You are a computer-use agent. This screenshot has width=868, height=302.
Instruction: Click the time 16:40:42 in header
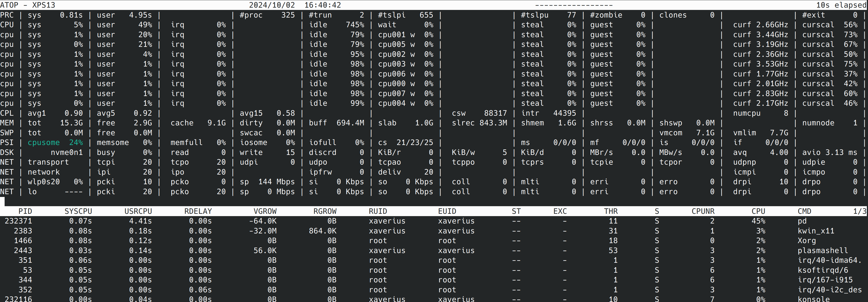coord(323,5)
